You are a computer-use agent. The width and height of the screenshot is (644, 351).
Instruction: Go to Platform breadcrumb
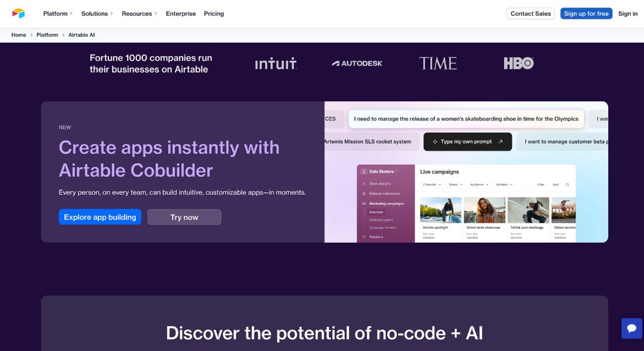click(47, 35)
